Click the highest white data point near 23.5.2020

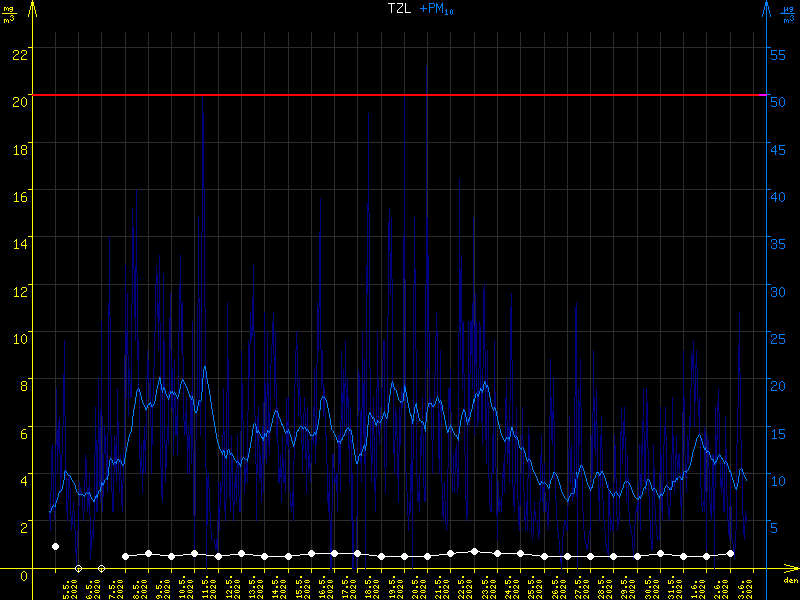point(474,551)
